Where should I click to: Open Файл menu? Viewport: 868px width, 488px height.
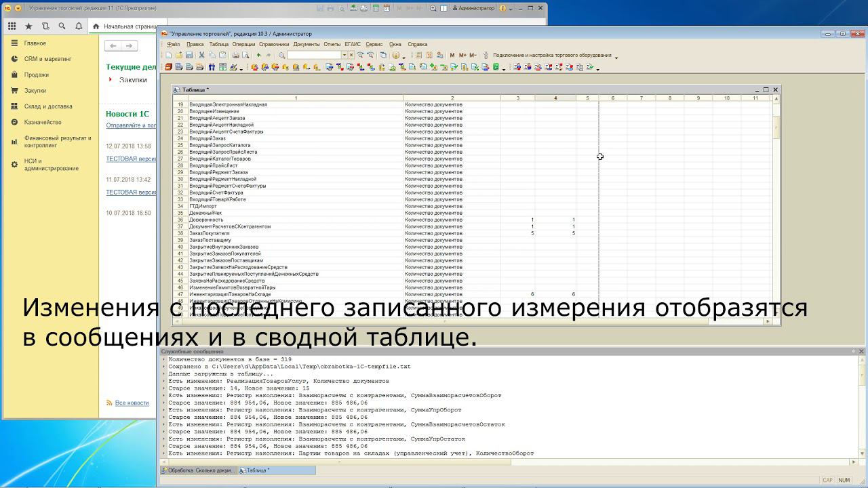point(173,44)
